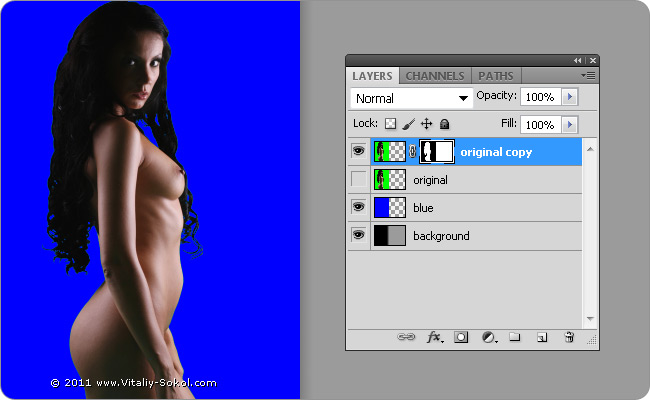Click the create new group folder icon
Viewport: 650px width, 400px height.
[x=514, y=337]
